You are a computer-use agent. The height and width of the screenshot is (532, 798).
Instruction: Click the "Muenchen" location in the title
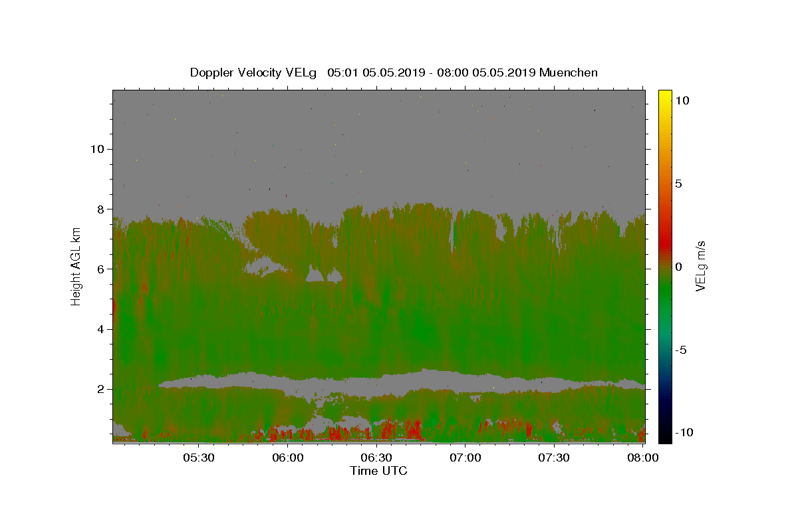(x=569, y=72)
